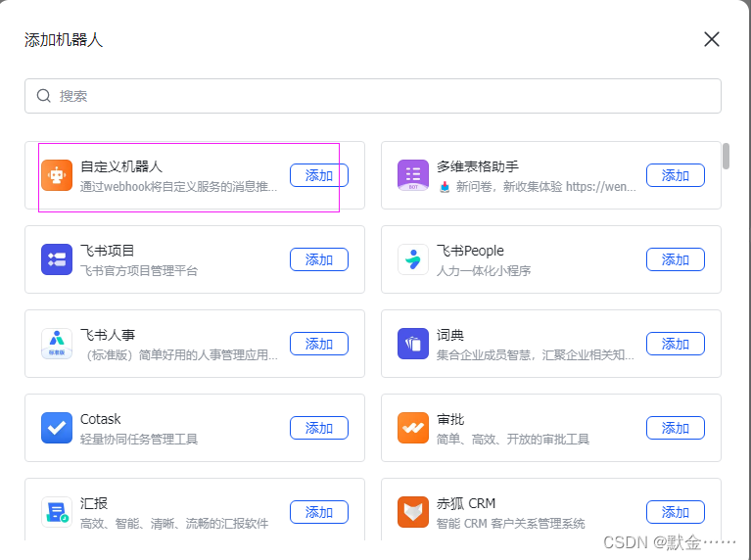Click the blue Cotask checkmark icon
Viewport: 751px width, 560px height.
click(57, 428)
